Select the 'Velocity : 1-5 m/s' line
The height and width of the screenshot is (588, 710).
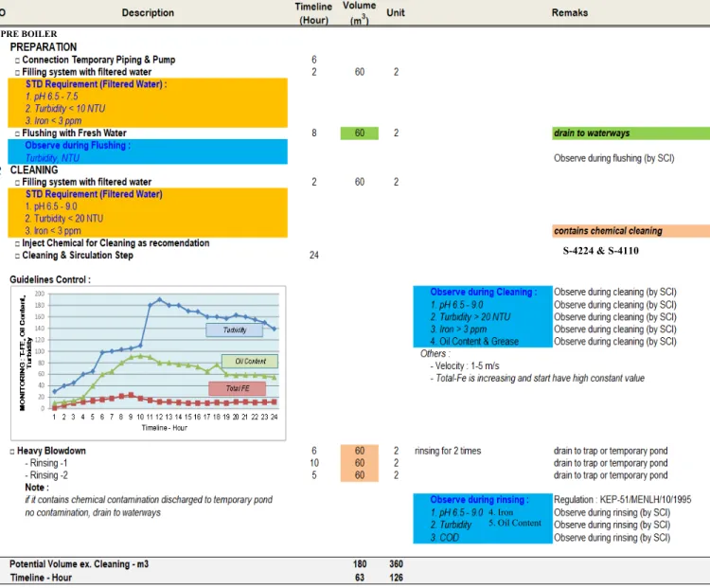click(465, 366)
